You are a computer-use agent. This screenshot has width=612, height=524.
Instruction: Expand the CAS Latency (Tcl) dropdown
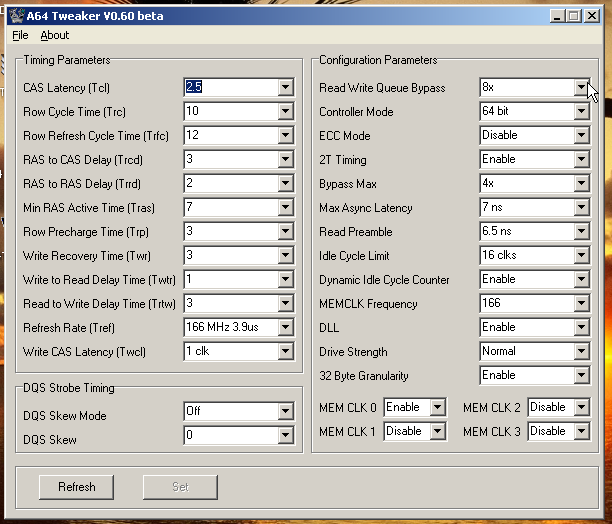[x=286, y=87]
